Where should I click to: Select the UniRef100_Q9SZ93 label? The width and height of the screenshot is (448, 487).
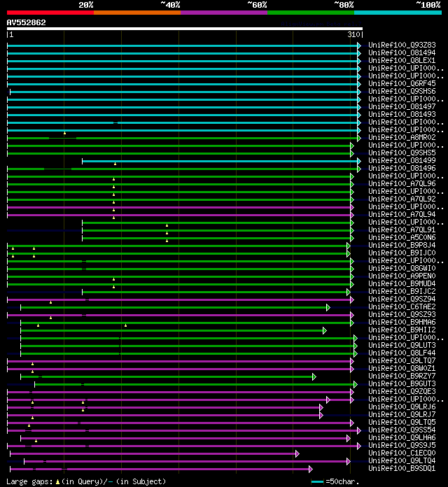(402, 315)
